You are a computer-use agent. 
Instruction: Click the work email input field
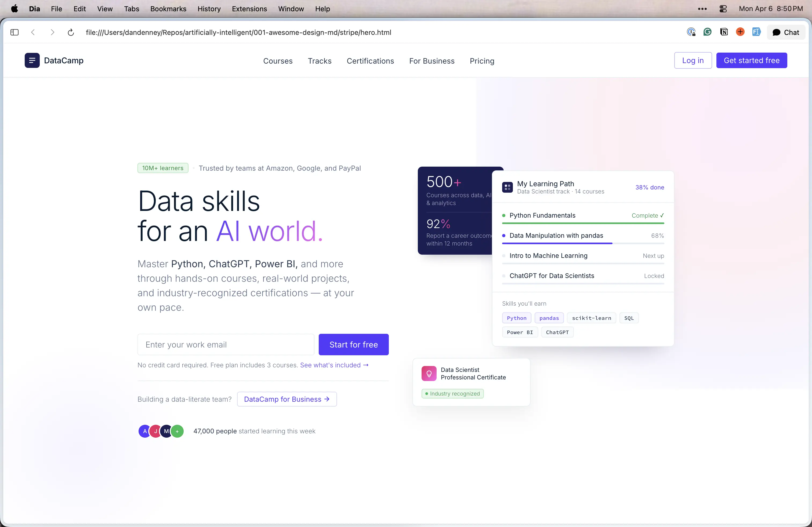[225, 345]
